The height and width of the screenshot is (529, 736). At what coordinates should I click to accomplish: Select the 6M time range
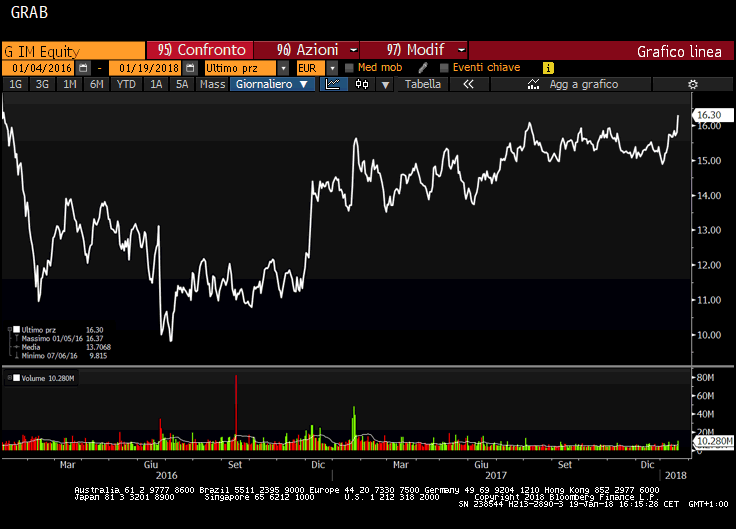click(x=96, y=84)
